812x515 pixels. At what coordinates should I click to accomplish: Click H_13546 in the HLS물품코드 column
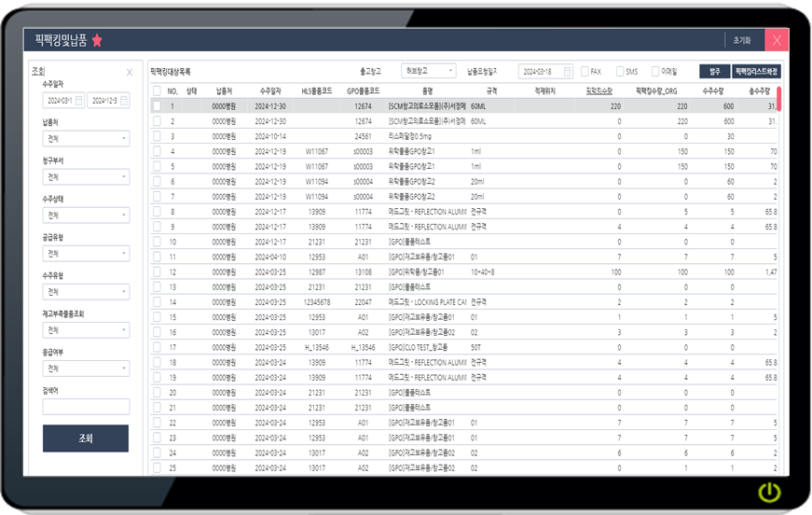coord(316,347)
